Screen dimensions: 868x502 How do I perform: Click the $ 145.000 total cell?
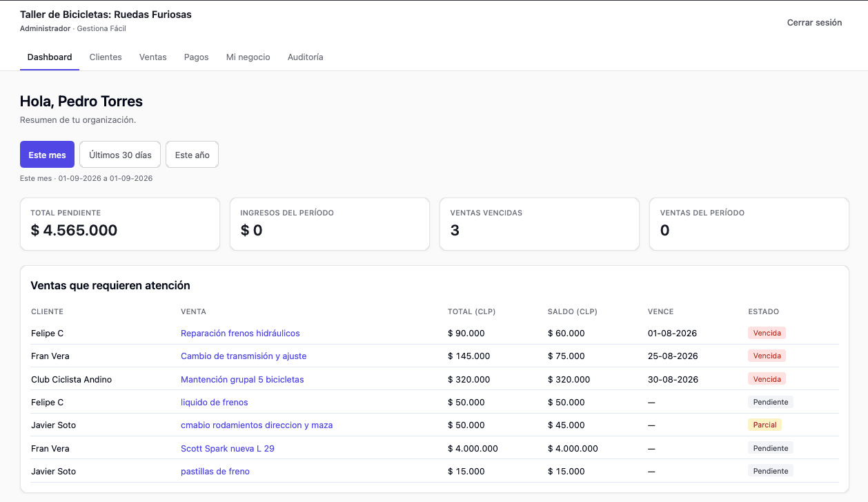pyautogui.click(x=468, y=356)
